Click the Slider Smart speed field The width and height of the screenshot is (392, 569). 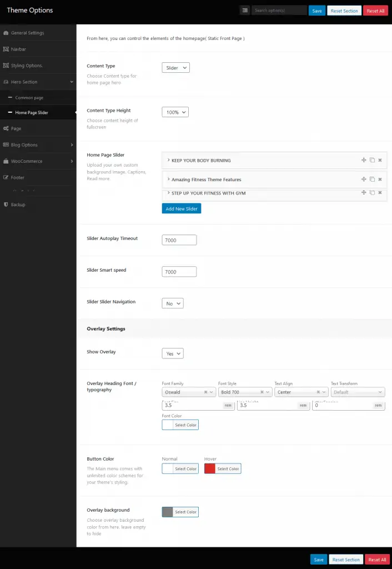pos(179,272)
